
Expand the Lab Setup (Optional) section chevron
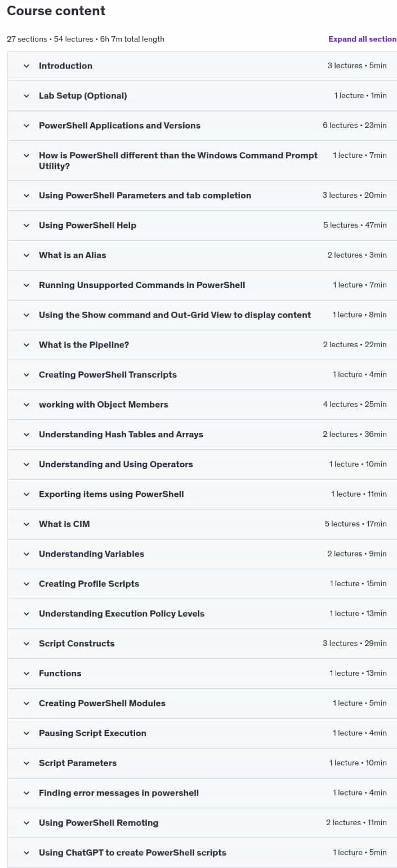point(26,96)
